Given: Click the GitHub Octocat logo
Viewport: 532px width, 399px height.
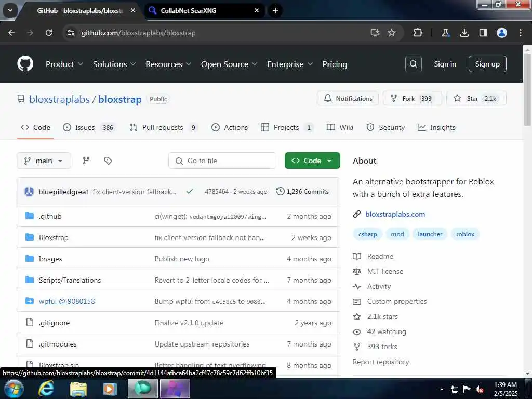Looking at the screenshot, I should tap(25, 64).
